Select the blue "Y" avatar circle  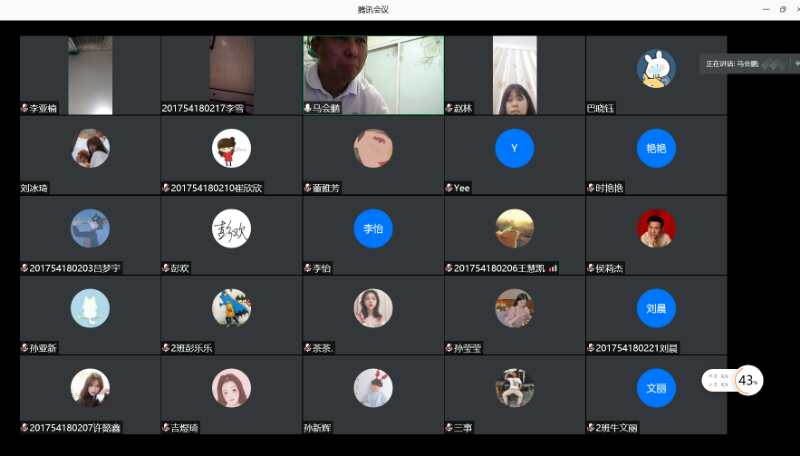point(514,148)
